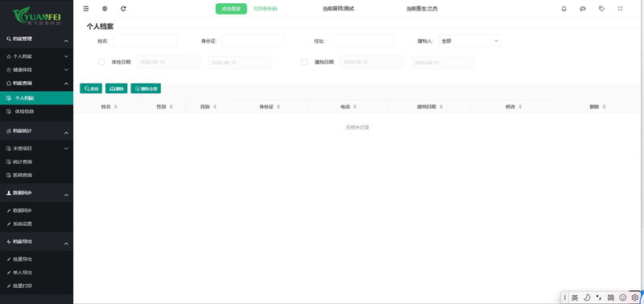Image resolution: width=644 pixels, height=304 pixels.
Task: Click the punctuation icon in IME bar
Action: (x=599, y=298)
